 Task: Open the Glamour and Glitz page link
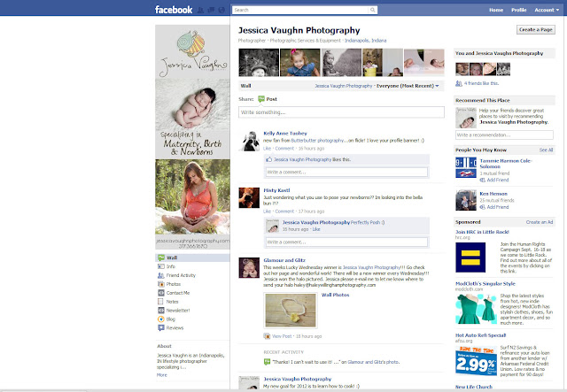point(284,260)
